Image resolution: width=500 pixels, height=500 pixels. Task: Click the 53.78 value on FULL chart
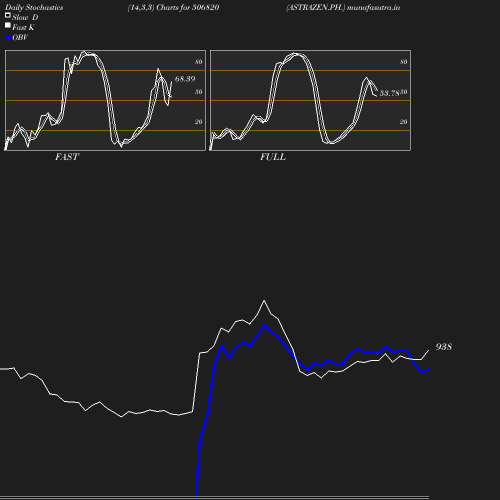[x=389, y=93]
